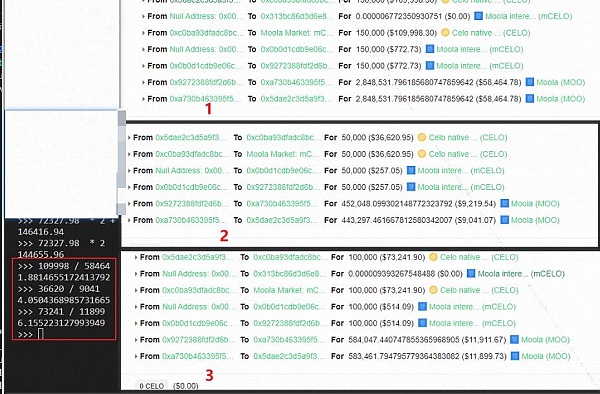
Task: Expand the row transferring 583,461.79 MOO
Action: (x=136, y=356)
